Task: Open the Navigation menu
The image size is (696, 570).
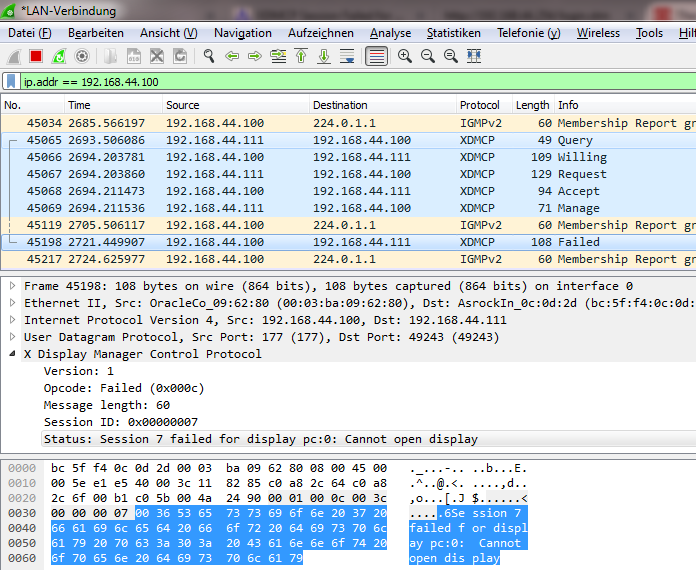Action: pyautogui.click(x=243, y=33)
